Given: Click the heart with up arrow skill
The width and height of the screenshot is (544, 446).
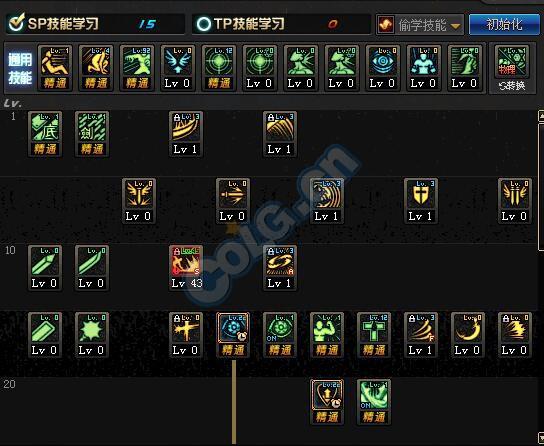Looking at the screenshot, I should pyautogui.click(x=326, y=402).
